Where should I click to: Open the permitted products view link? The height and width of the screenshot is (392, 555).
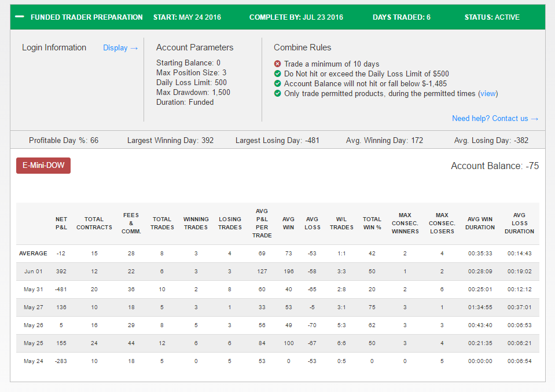click(x=488, y=93)
